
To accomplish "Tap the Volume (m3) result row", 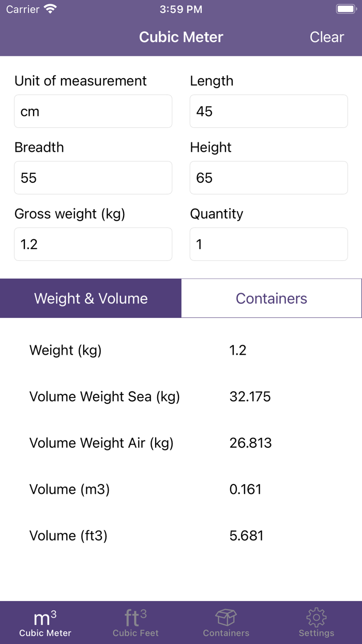I will (181, 489).
